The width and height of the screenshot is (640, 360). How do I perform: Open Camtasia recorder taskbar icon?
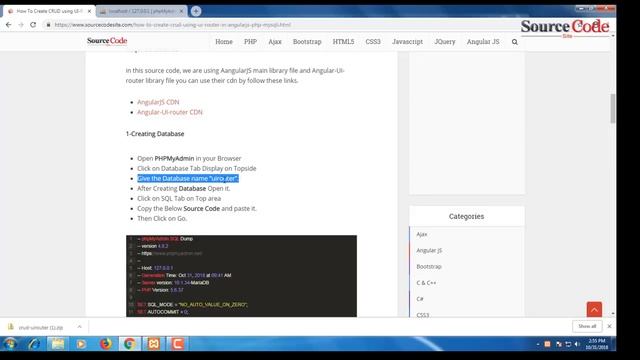(177, 344)
